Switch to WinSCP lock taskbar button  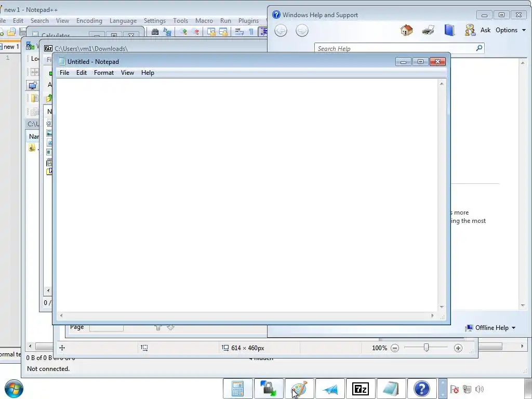pyautogui.click(x=269, y=389)
